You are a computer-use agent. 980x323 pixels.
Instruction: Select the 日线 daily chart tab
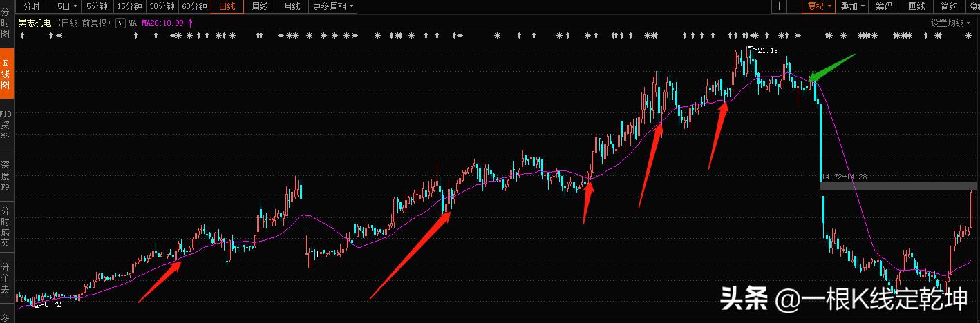[x=227, y=6]
